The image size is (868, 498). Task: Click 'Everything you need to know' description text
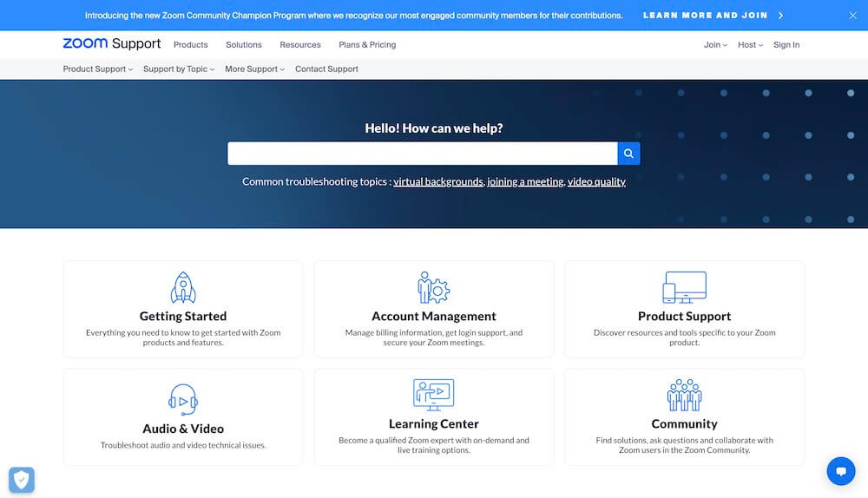click(183, 337)
